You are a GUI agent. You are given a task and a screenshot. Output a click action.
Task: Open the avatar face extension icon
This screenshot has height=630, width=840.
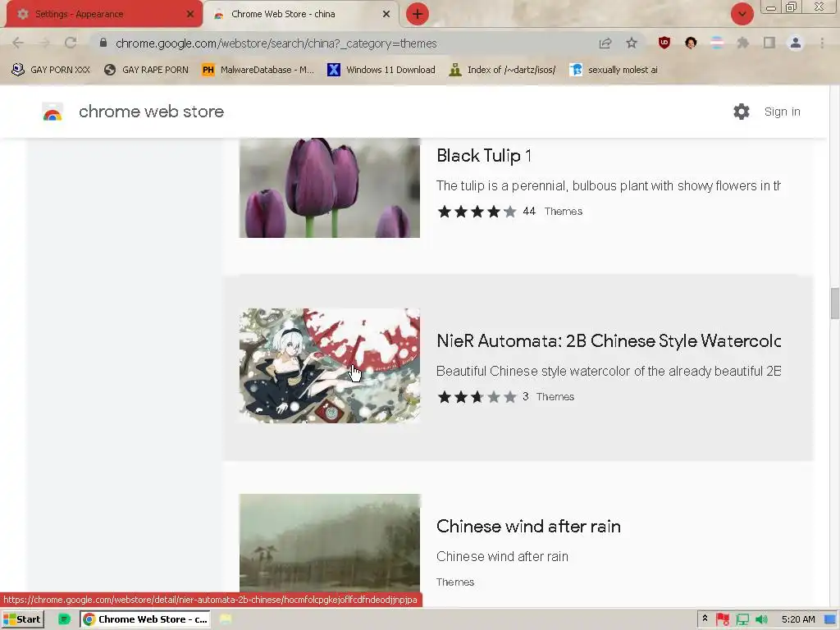(x=691, y=43)
